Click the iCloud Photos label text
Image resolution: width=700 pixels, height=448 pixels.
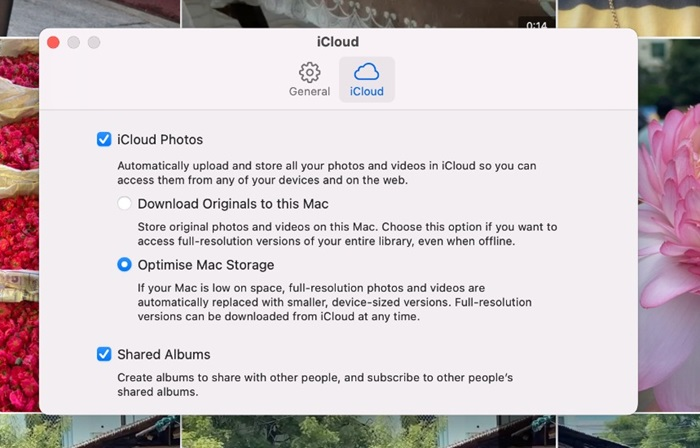tap(160, 140)
